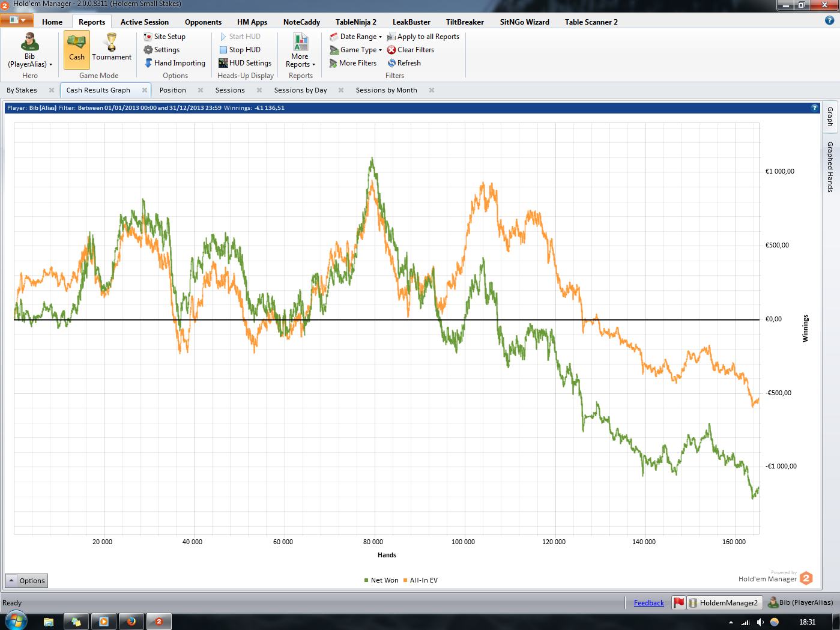
Task: Switch to Sessions by Month tab
Action: [x=387, y=90]
